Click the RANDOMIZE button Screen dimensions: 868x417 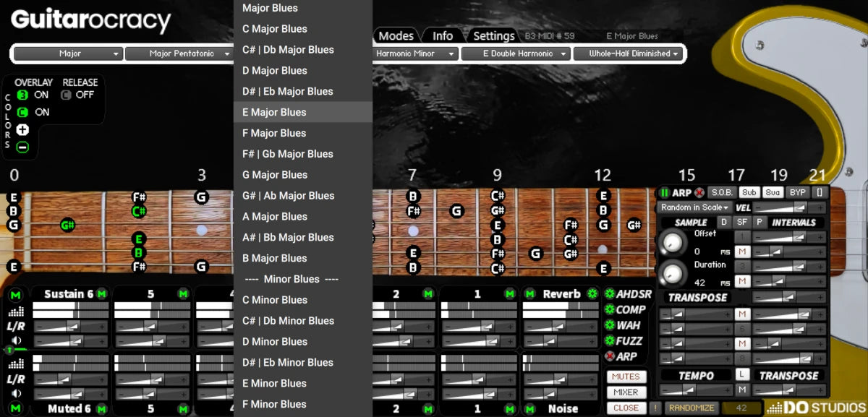point(692,408)
